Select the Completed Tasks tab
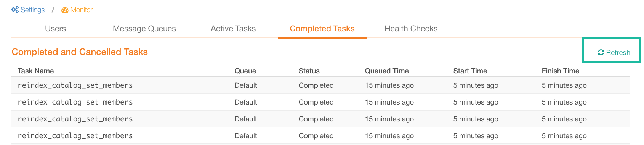The width and height of the screenshot is (644, 145). (x=322, y=29)
